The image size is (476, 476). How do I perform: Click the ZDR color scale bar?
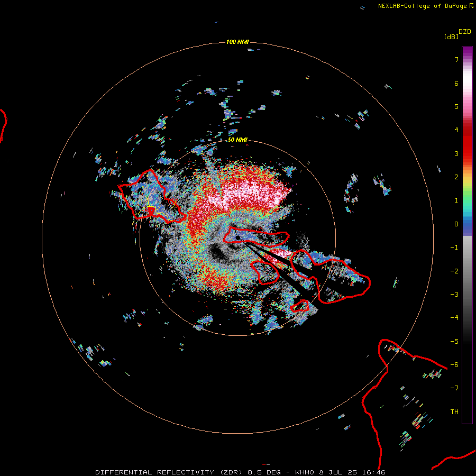coord(467,235)
